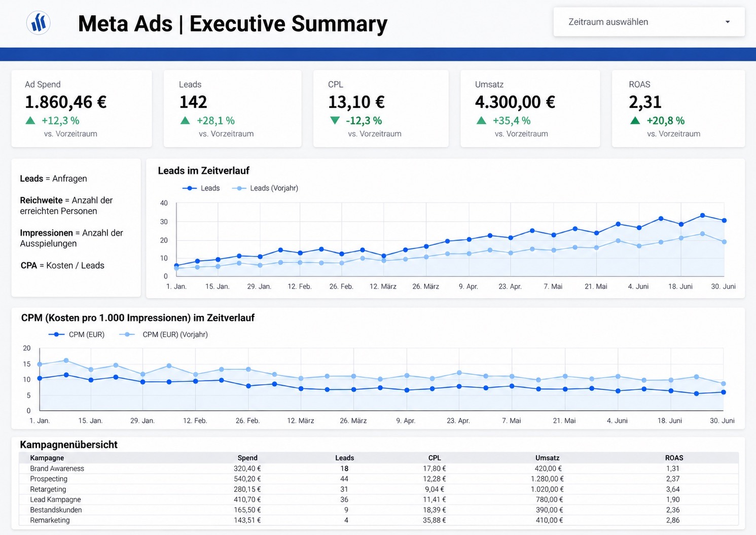Click the Retargeting campaign row name
Viewport: 756px width, 535px height.
[48, 489]
